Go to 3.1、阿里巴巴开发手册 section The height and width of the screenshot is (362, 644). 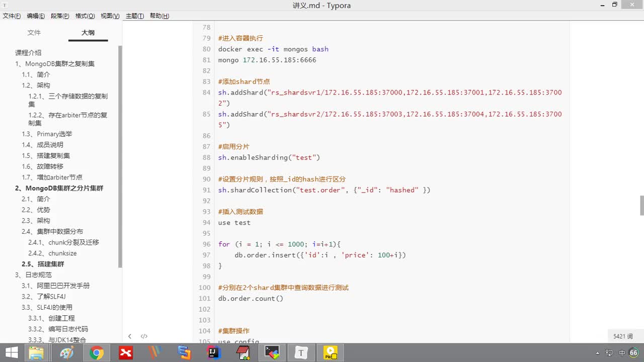pos(55,286)
